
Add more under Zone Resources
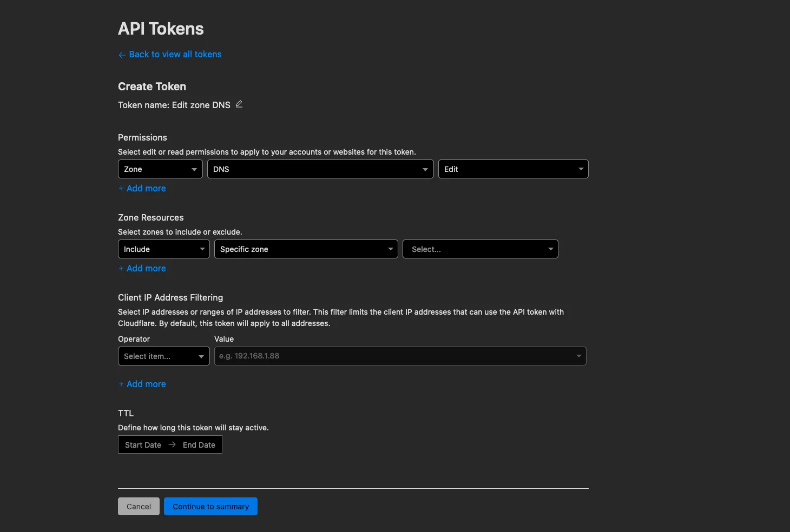142,268
